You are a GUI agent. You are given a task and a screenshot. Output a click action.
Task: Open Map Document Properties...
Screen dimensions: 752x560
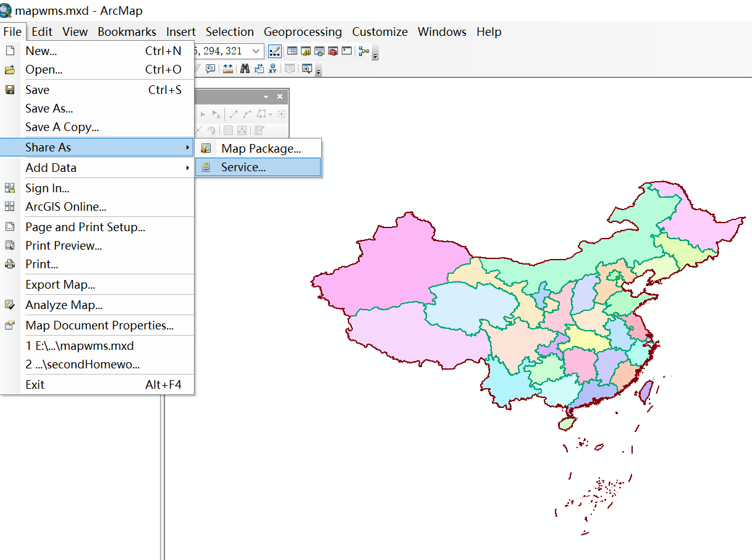coord(98,325)
